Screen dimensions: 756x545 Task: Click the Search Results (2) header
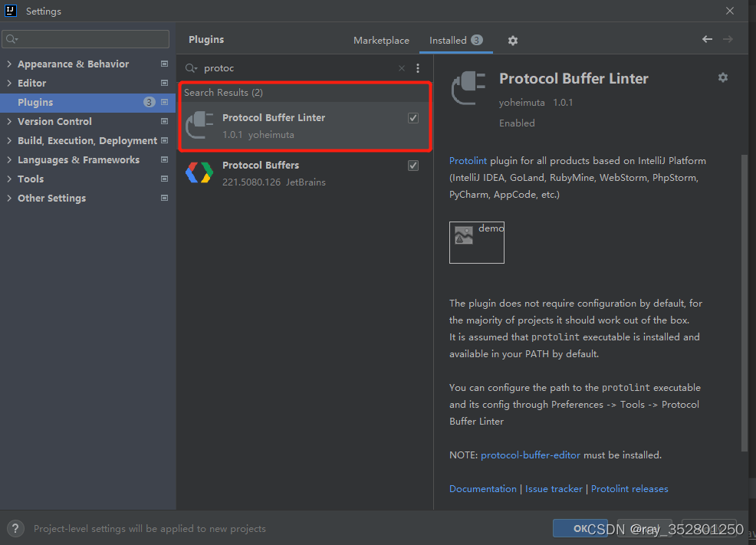click(x=223, y=93)
